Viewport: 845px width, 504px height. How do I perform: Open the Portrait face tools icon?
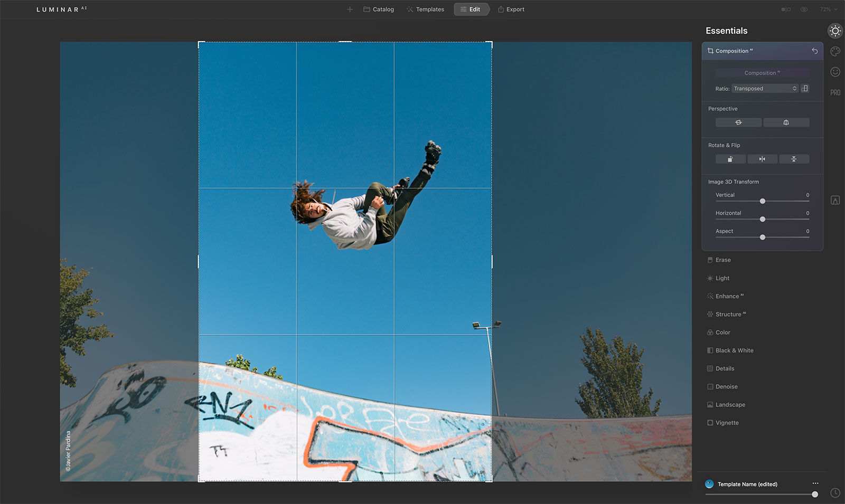[x=835, y=72]
